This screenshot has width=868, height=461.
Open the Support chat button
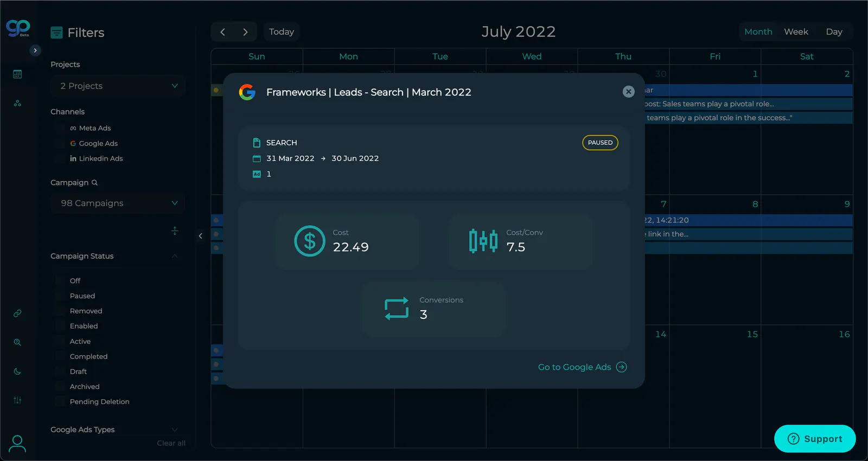click(815, 439)
